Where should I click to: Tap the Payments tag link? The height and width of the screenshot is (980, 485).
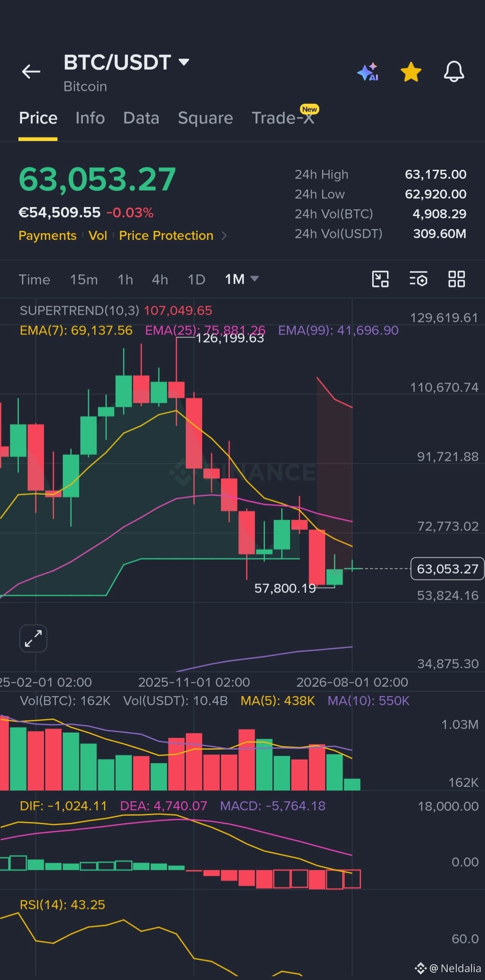click(x=48, y=235)
